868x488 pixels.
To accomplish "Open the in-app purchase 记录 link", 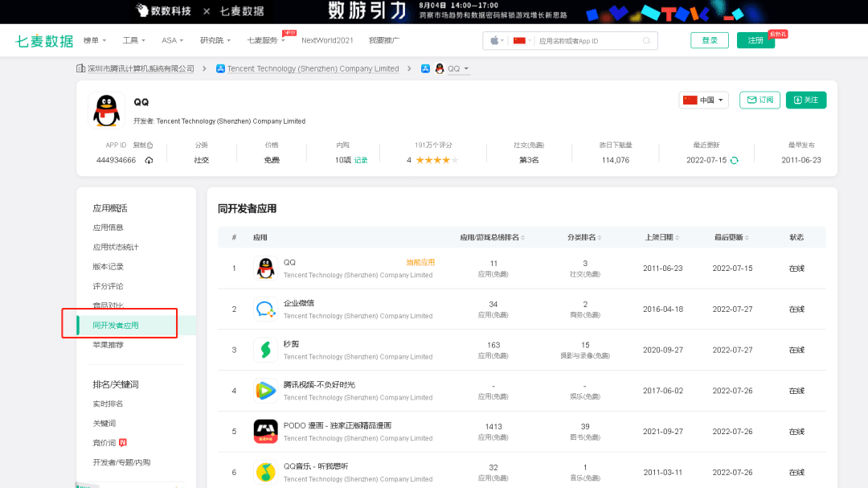I will click(361, 160).
